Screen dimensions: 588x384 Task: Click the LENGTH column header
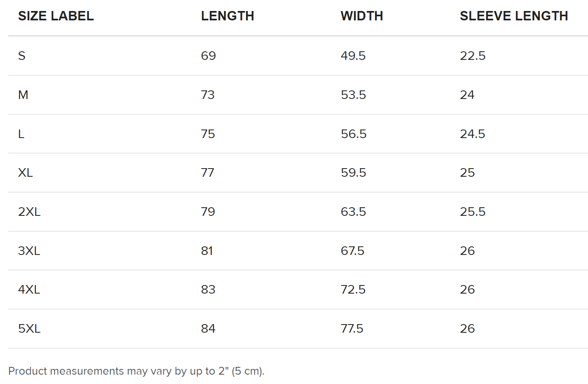click(x=227, y=16)
